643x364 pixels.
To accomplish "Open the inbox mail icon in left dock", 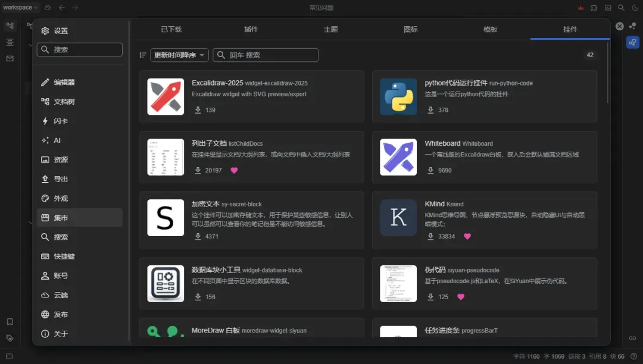I will click(10, 58).
